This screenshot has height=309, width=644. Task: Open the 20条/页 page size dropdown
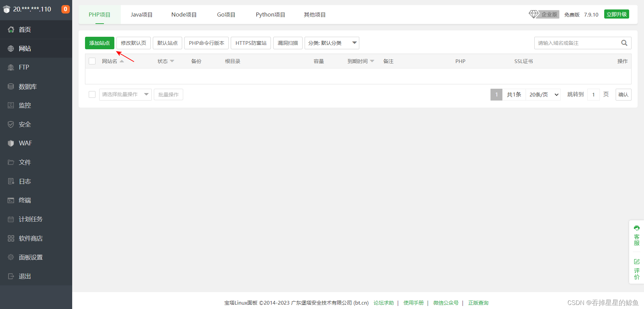(543, 94)
